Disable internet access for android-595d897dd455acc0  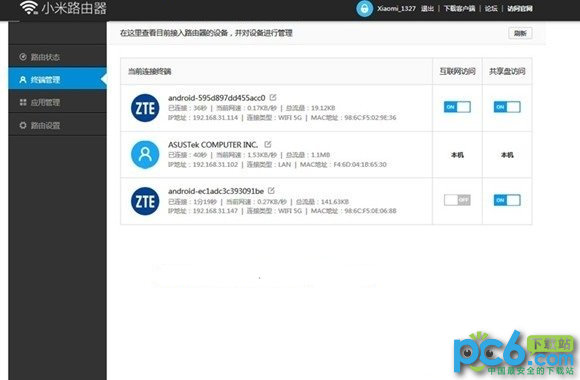[x=457, y=107]
